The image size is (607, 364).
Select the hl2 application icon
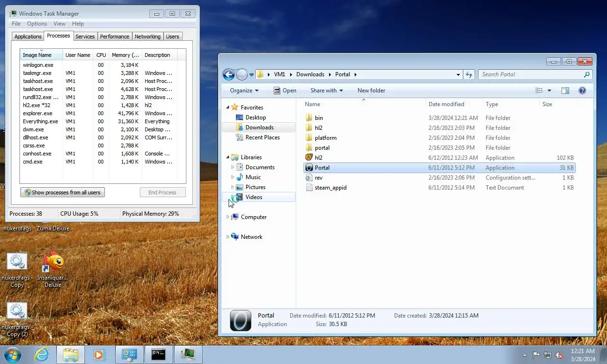(309, 158)
